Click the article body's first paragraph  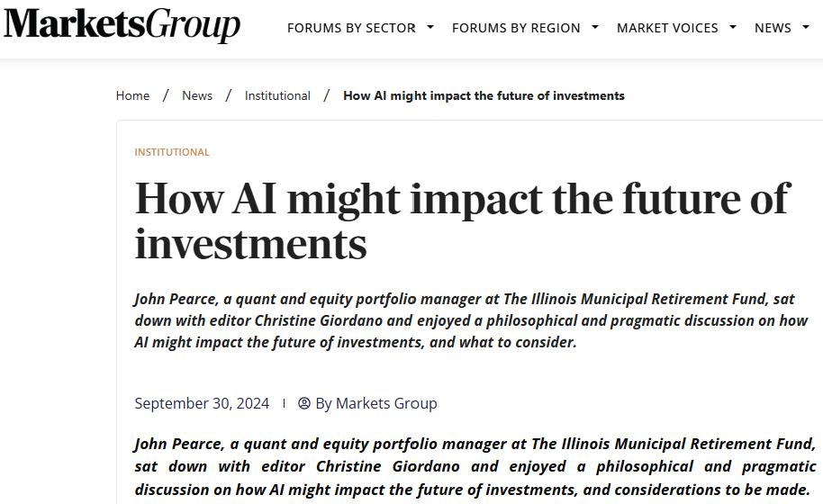[475, 466]
